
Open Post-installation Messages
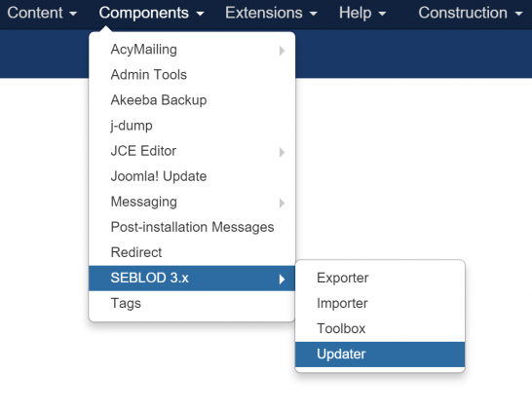(x=192, y=227)
